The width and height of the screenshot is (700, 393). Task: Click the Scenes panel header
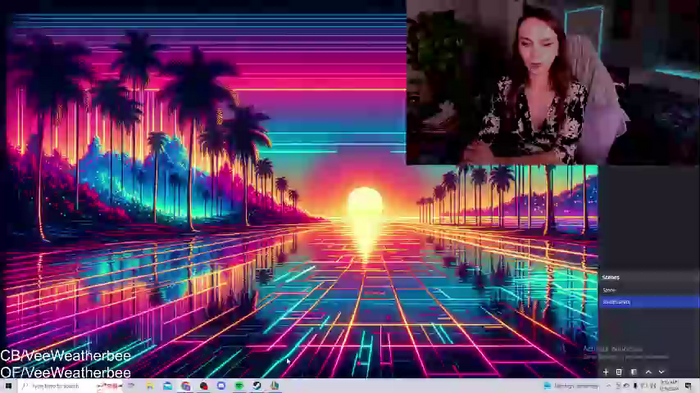tap(649, 277)
